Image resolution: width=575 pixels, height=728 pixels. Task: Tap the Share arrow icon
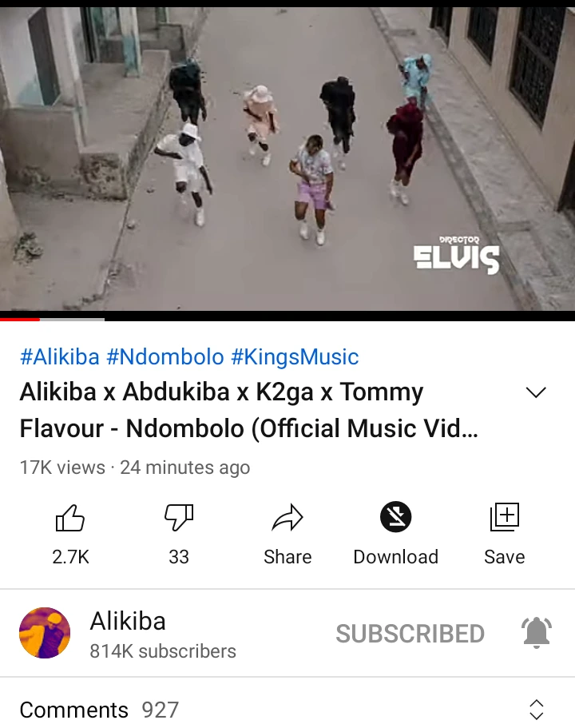coord(287,518)
